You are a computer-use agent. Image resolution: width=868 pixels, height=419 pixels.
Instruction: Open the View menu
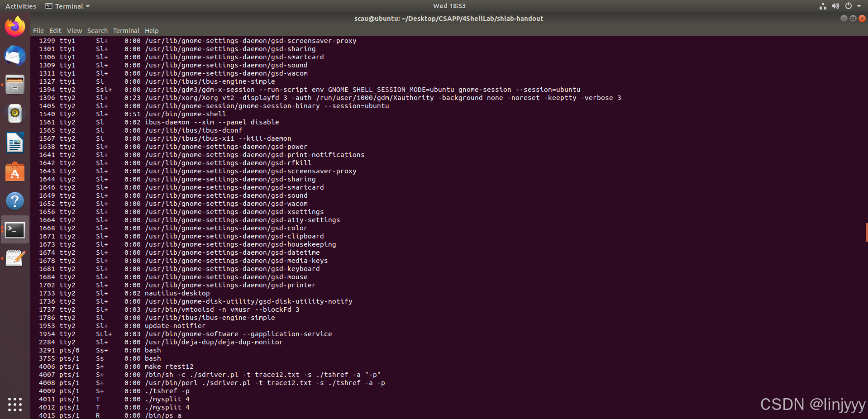point(74,31)
